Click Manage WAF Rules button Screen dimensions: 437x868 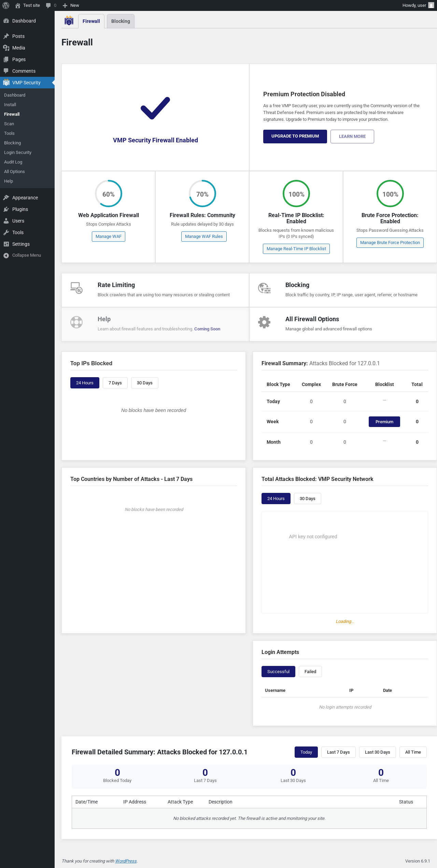click(204, 237)
